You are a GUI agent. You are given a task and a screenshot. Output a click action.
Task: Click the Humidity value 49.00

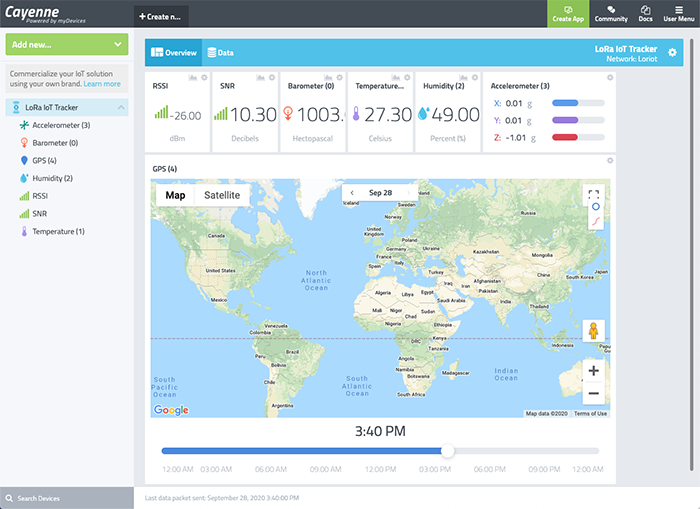point(455,115)
